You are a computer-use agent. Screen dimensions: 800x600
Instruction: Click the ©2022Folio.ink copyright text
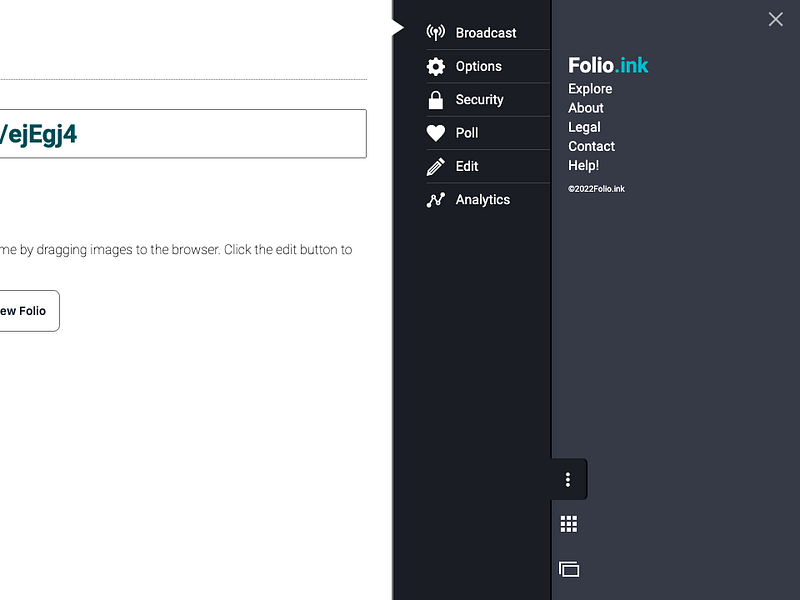point(596,189)
